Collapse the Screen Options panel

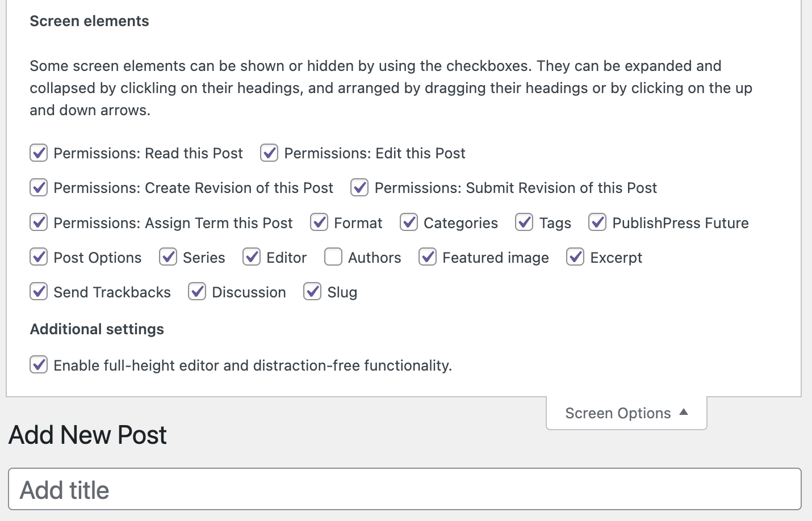(x=626, y=413)
